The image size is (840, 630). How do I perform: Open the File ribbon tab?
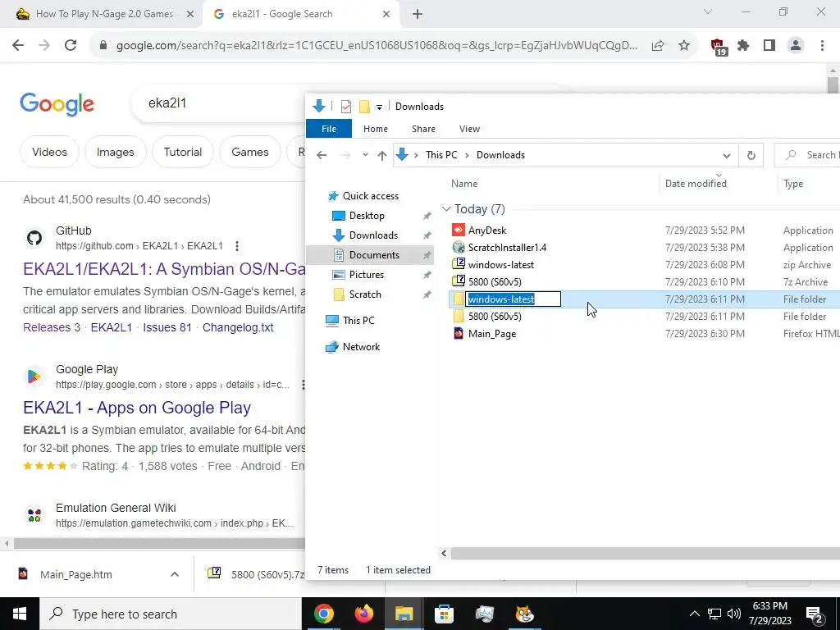pyautogui.click(x=329, y=129)
